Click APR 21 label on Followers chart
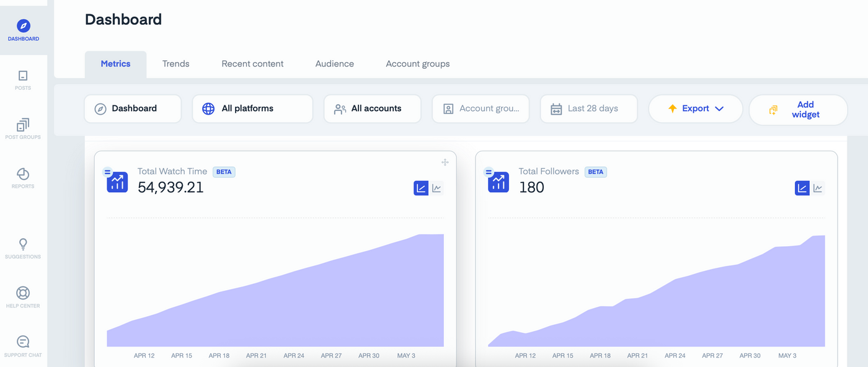Image resolution: width=868 pixels, height=367 pixels. 637,356
